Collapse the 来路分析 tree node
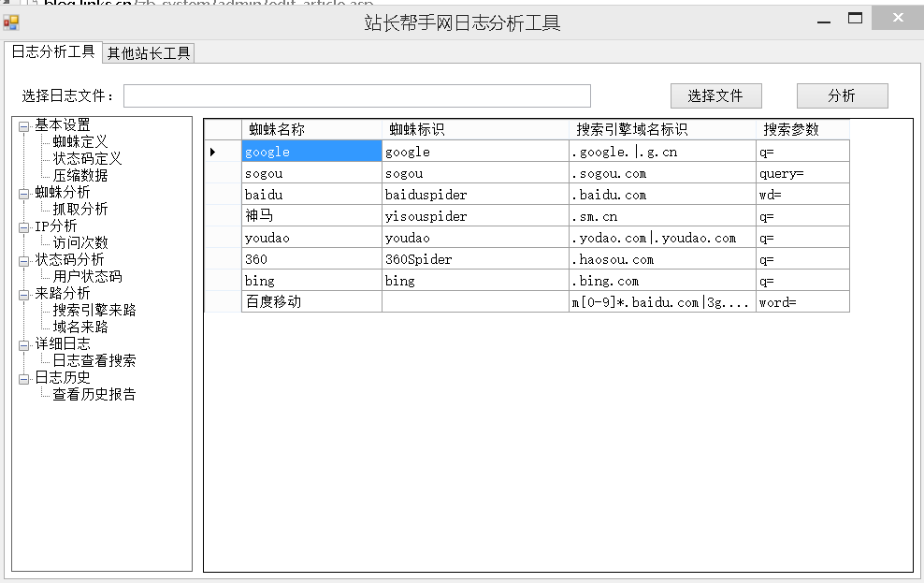This screenshot has width=924, height=583. coord(23,294)
